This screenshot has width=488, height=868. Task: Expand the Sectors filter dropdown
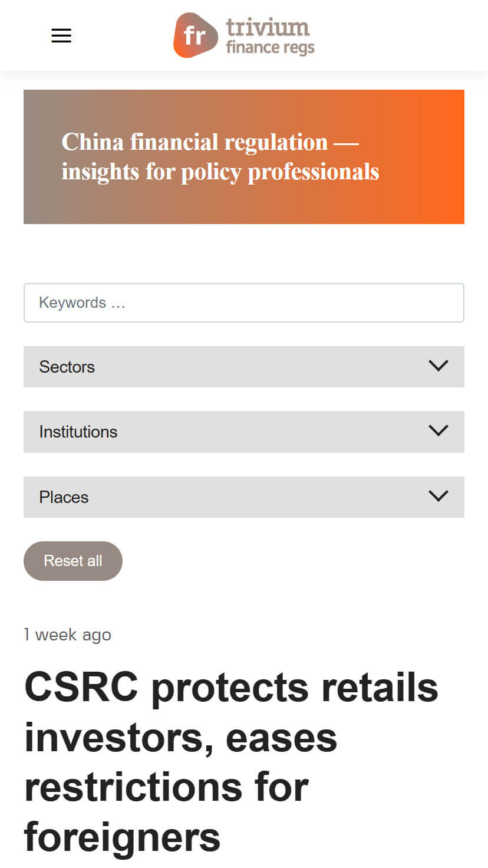(x=243, y=366)
